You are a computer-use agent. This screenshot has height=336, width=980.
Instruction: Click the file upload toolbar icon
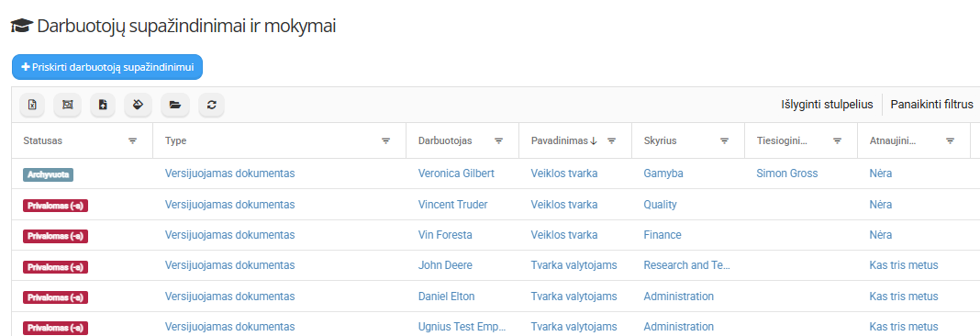(x=103, y=106)
